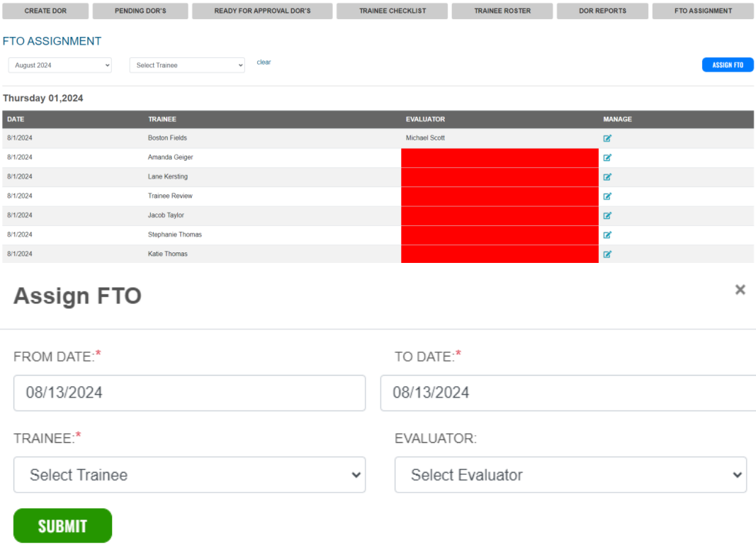Dismiss the Assign FTO dialog
Screen dimensions: 756x545
pyautogui.click(x=740, y=289)
